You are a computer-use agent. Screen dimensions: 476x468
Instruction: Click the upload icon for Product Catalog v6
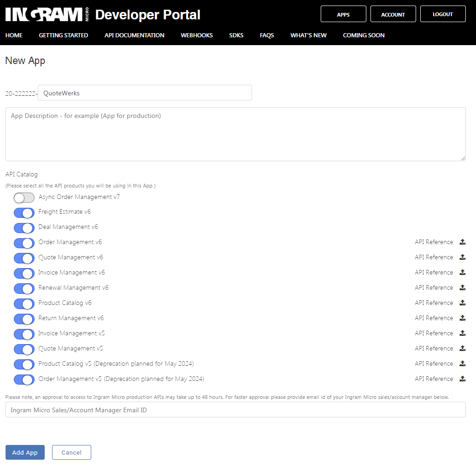click(x=462, y=303)
